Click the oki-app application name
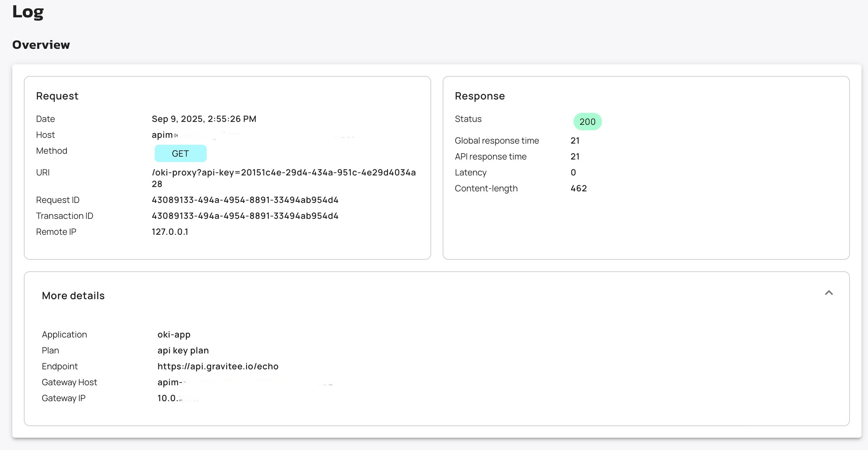 coord(174,335)
